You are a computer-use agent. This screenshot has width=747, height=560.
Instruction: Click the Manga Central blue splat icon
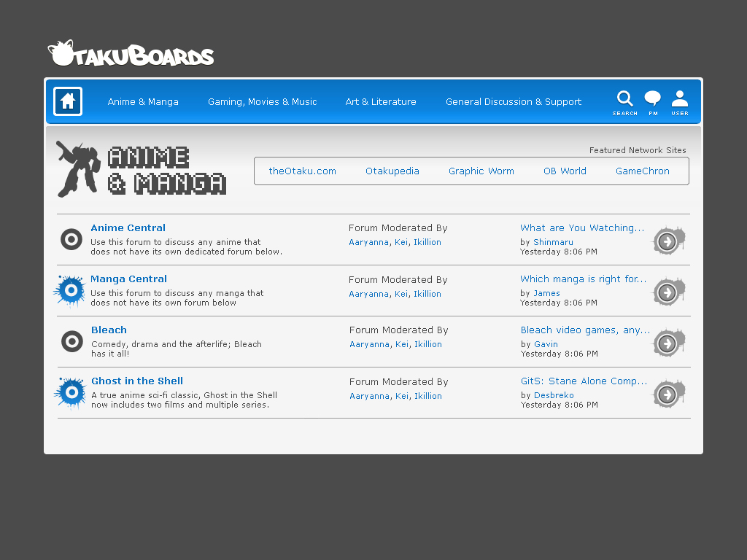click(70, 290)
